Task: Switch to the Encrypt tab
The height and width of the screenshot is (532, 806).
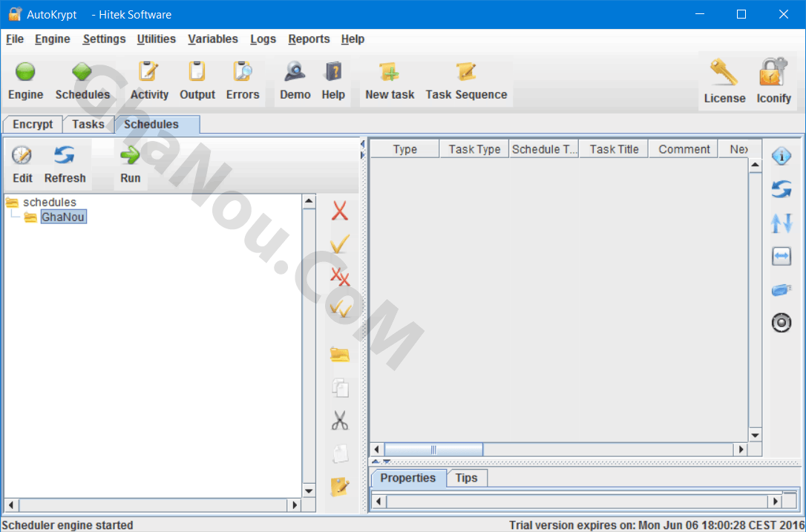Action: tap(33, 125)
